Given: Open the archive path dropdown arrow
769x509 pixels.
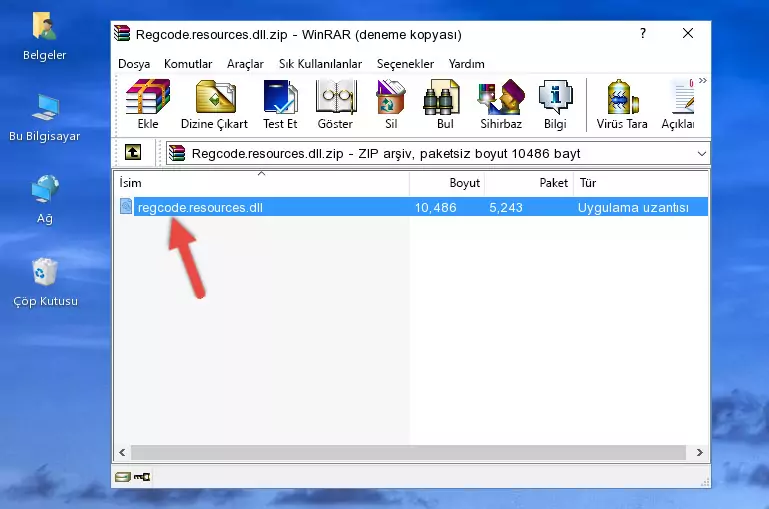Looking at the screenshot, I should (702, 153).
